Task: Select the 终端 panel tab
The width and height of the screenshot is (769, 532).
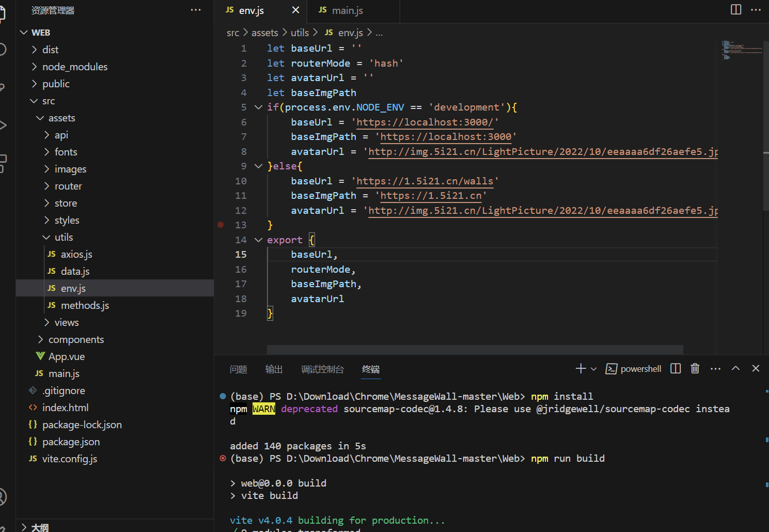Action: (x=371, y=369)
